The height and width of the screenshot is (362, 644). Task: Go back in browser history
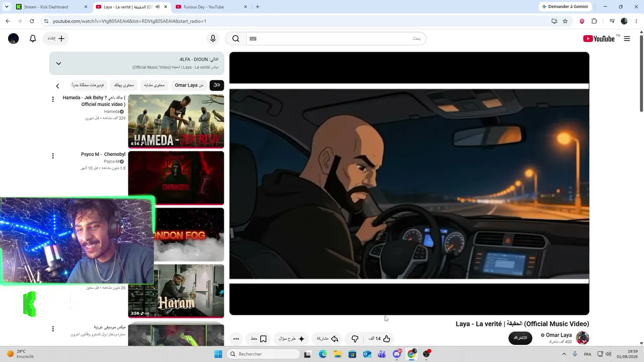pyautogui.click(x=8, y=21)
